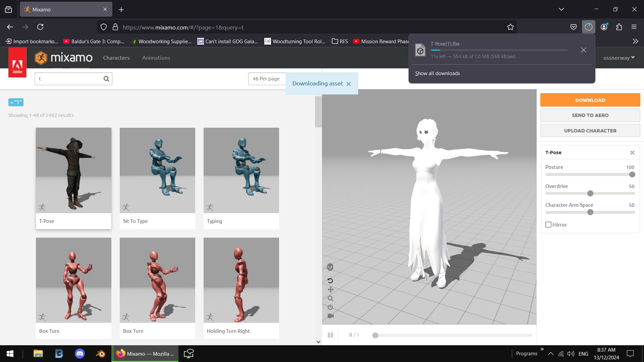Remove the "T" search filter tag
Screen dimensions: 644x362
pyautogui.click(x=12, y=103)
